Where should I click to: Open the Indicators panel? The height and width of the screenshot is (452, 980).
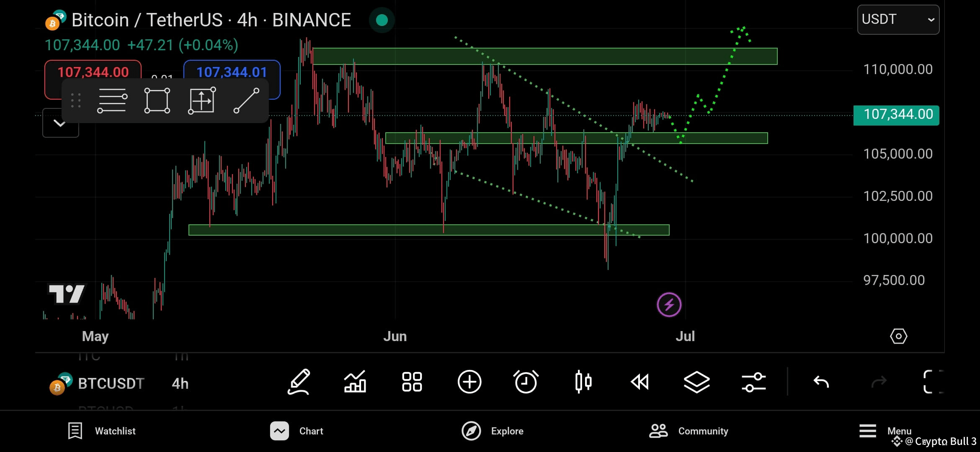(x=355, y=382)
